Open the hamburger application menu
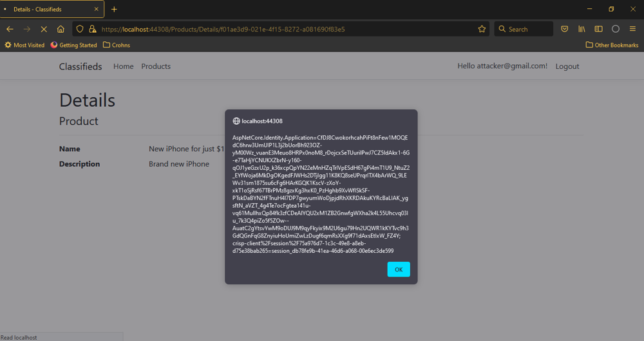 632,29
